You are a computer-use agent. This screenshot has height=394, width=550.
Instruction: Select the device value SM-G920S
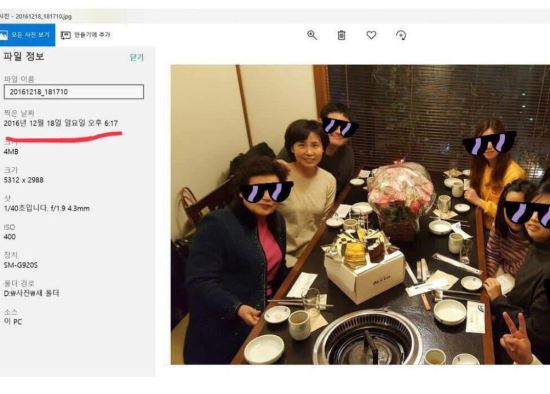coord(20,265)
